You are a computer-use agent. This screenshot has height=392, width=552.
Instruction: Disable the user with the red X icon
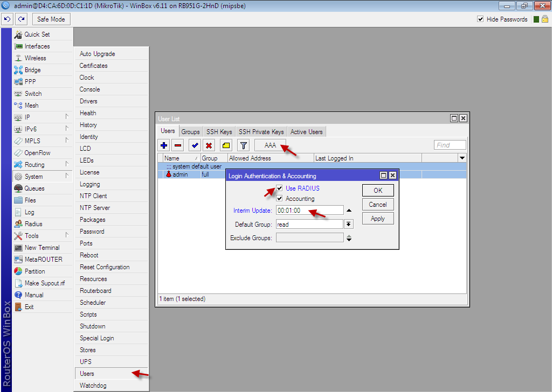[209, 145]
